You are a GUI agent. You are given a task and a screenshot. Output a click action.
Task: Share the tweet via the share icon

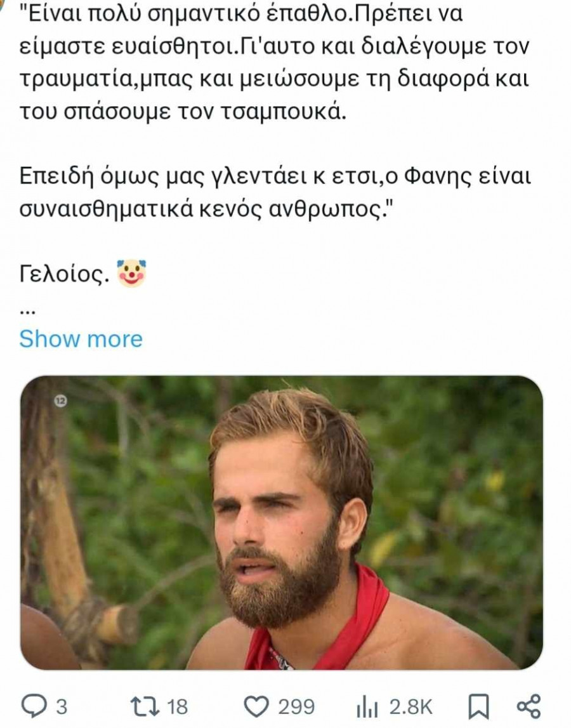(528, 706)
